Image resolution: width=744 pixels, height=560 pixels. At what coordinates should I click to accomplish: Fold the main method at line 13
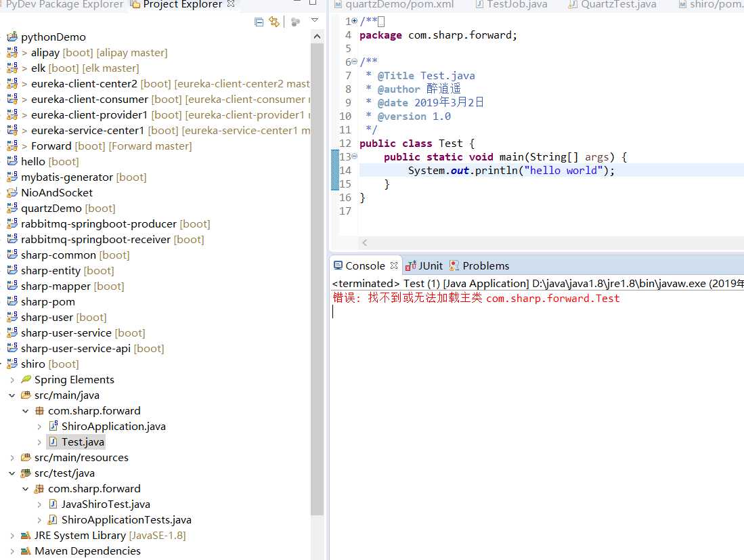[355, 156]
